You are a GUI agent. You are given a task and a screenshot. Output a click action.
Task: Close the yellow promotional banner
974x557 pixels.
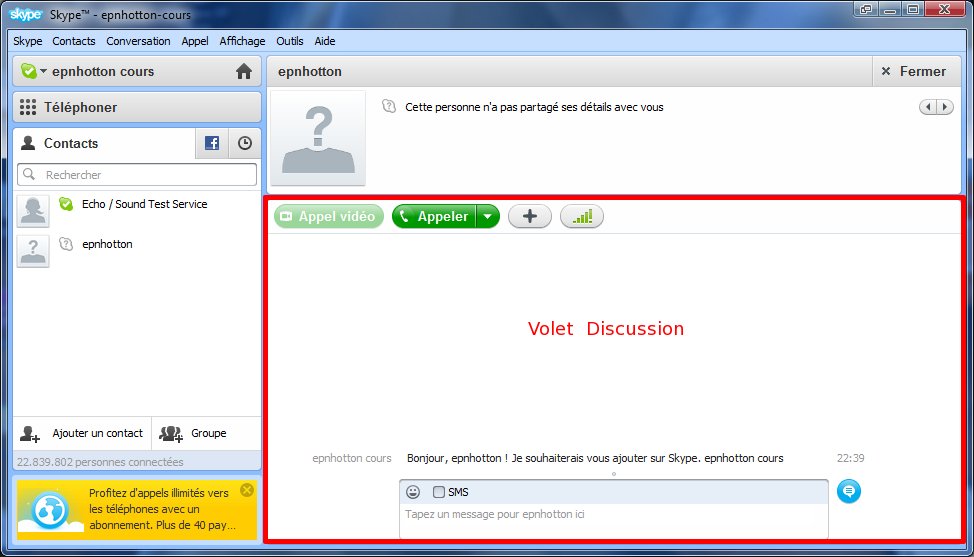[247, 490]
